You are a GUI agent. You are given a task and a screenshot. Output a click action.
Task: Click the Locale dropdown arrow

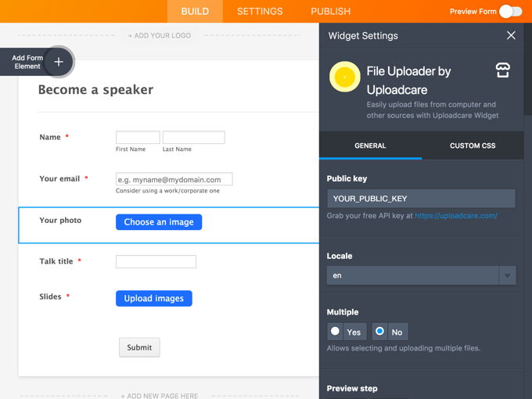507,275
